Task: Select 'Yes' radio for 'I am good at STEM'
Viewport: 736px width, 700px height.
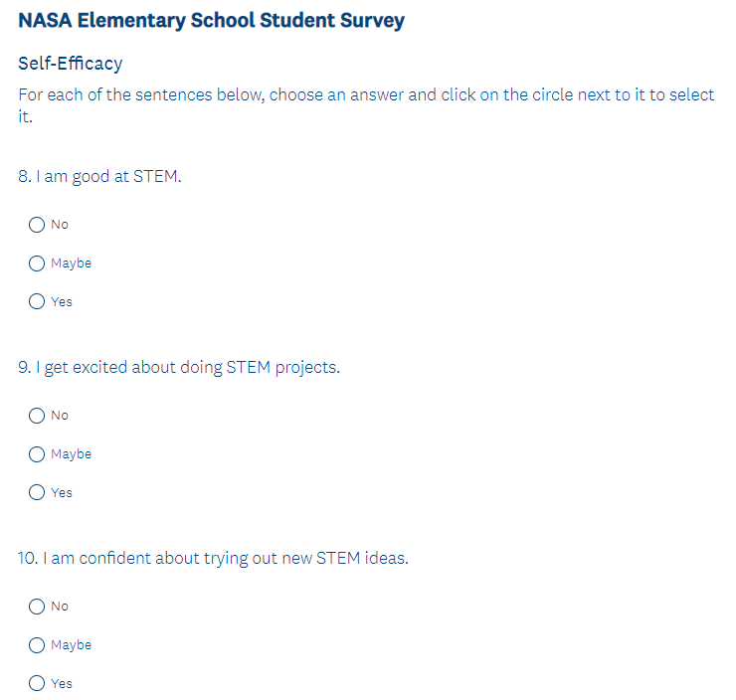Action: (x=37, y=301)
